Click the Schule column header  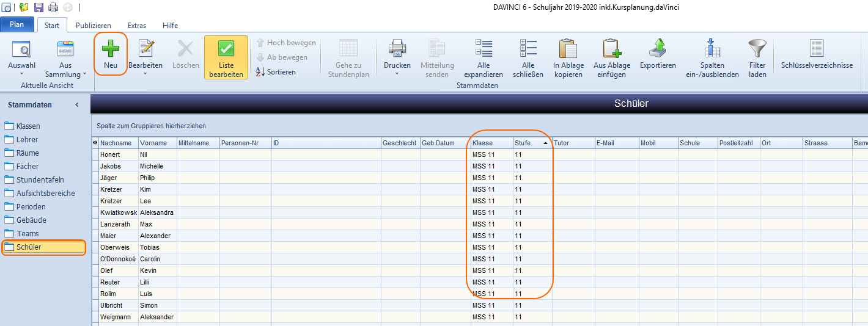pos(697,143)
